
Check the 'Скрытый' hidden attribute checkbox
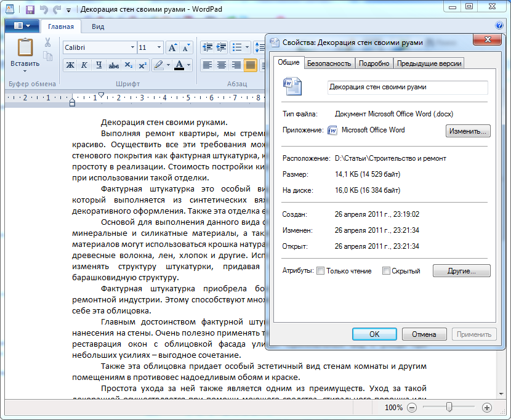coord(386,271)
